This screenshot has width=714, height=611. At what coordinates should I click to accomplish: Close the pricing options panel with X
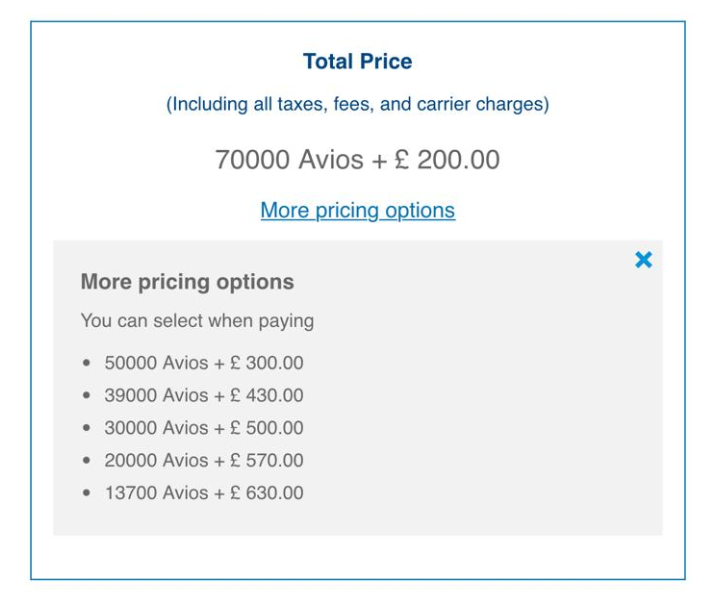(643, 260)
